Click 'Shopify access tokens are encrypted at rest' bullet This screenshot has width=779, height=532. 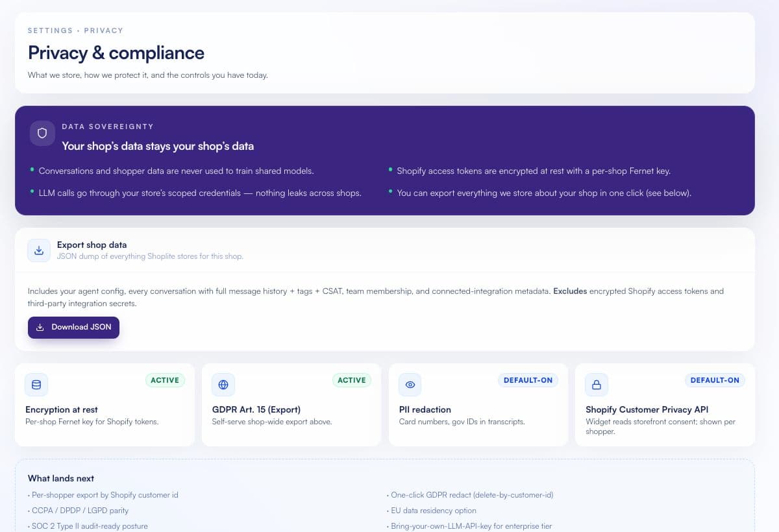coord(534,171)
